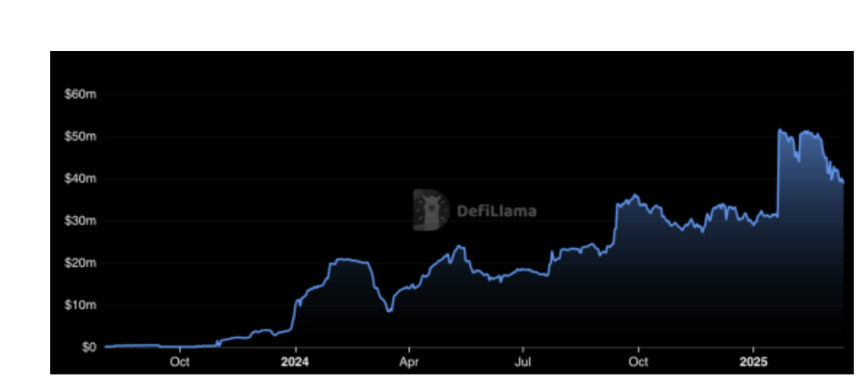Click the Apr x-axis label
The width and height of the screenshot is (868, 378).
point(409,362)
